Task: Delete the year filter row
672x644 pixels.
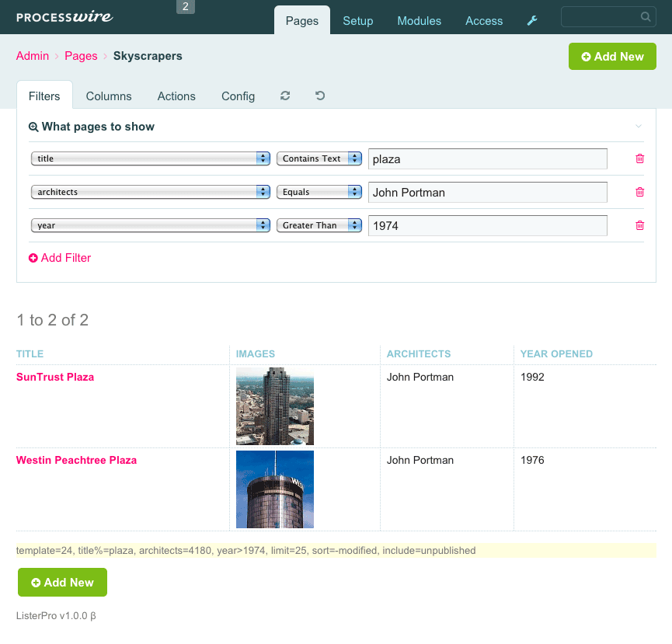Action: [x=639, y=225]
